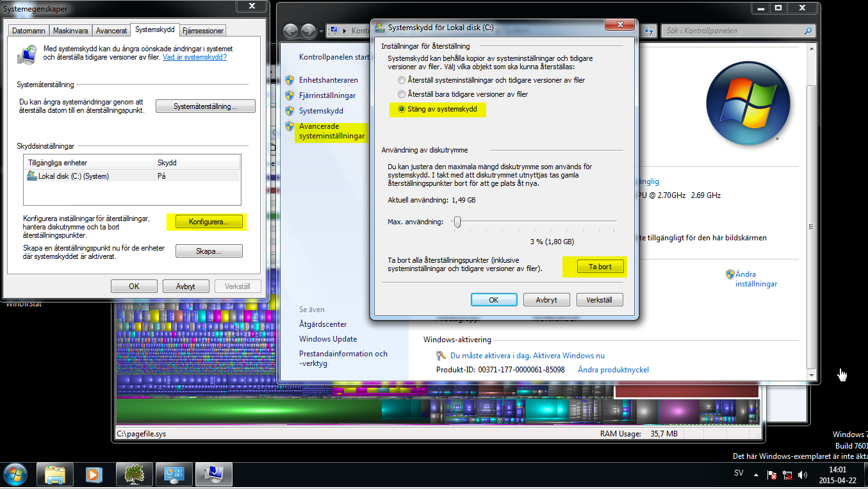
Task: Open the recent pages dropdown arrow in Control Panel
Action: [x=322, y=31]
